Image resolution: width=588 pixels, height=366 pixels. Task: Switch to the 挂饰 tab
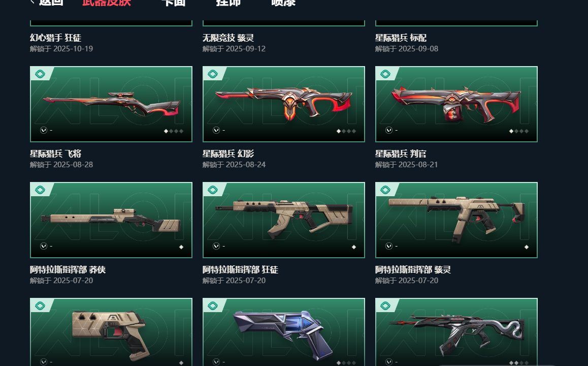228,3
